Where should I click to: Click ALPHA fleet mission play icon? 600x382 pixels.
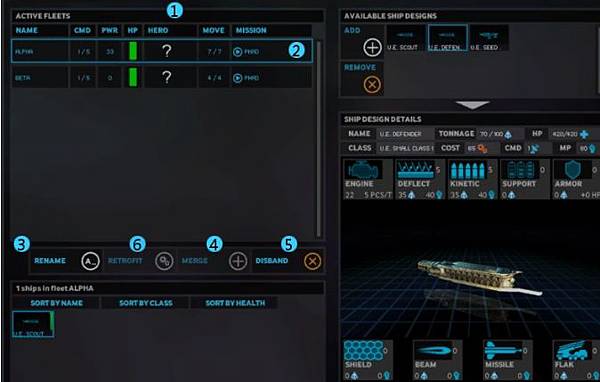(x=238, y=52)
